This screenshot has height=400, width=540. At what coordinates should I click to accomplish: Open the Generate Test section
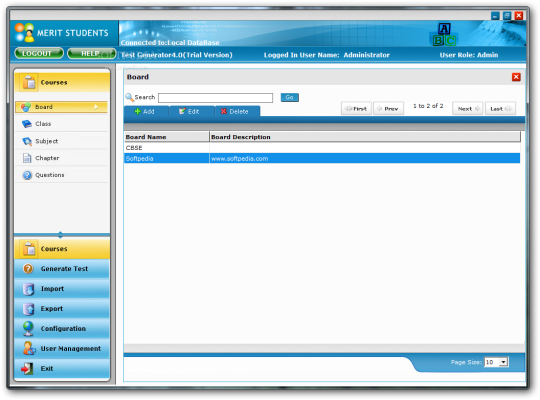click(62, 268)
